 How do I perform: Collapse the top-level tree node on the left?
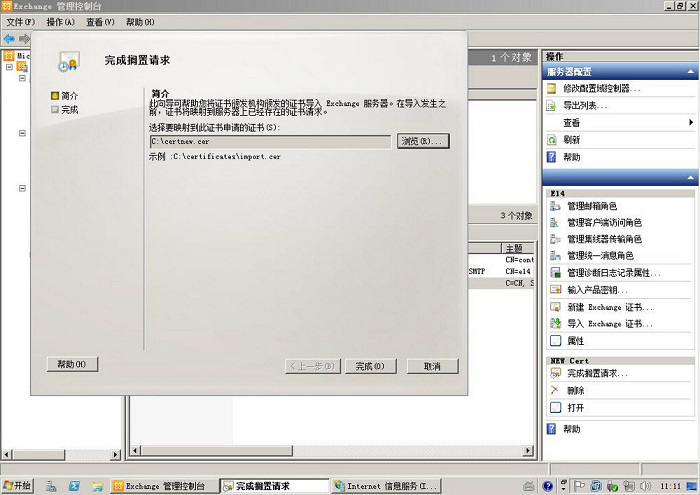[x=8, y=68]
